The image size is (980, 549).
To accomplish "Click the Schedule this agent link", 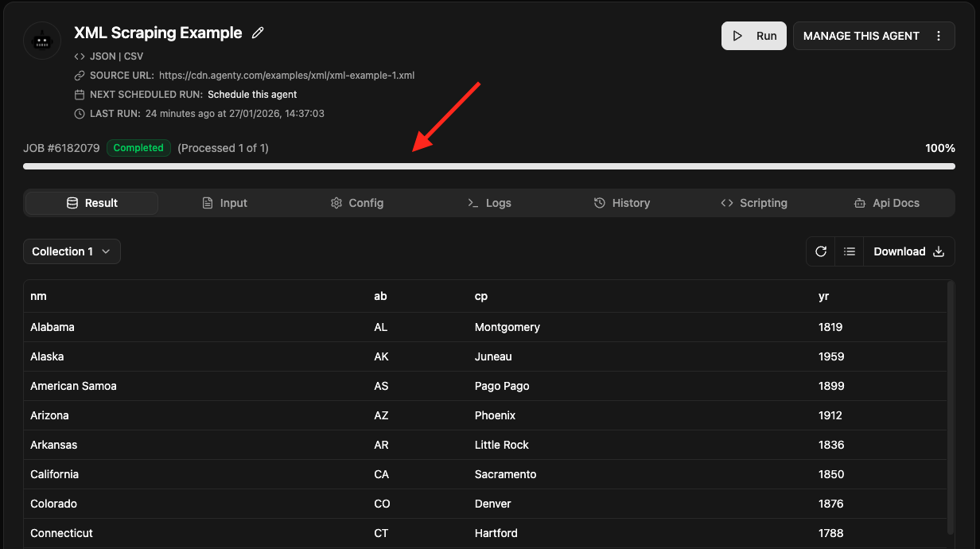I will point(252,95).
